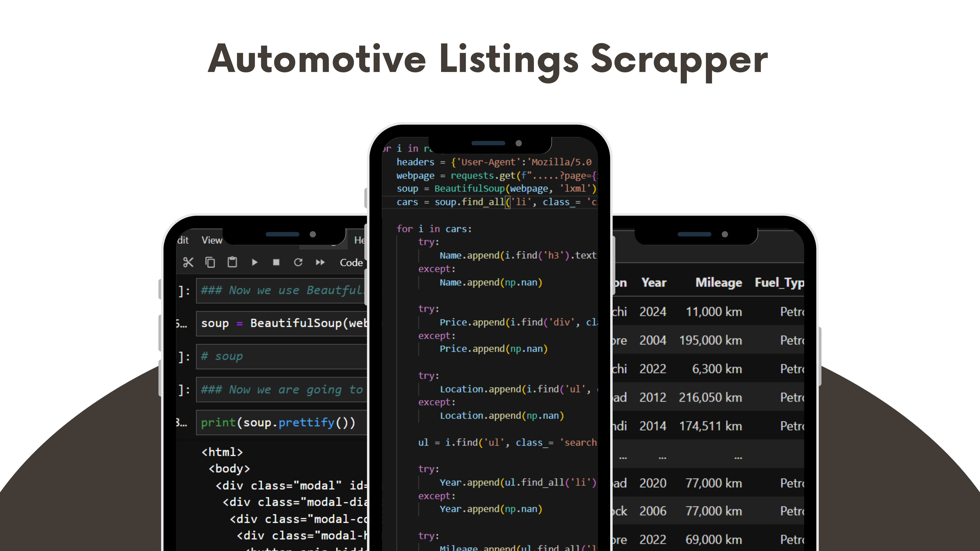Click the Automotive Listings Scrapper title

[488, 59]
